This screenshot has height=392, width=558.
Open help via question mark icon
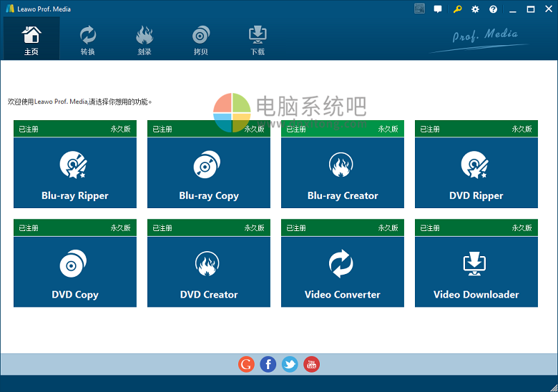[x=494, y=9]
